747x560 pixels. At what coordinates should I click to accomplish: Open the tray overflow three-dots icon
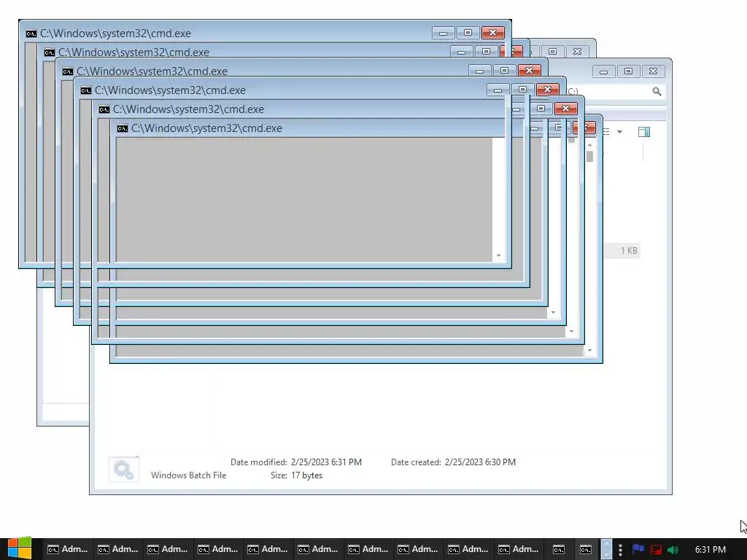[620, 550]
